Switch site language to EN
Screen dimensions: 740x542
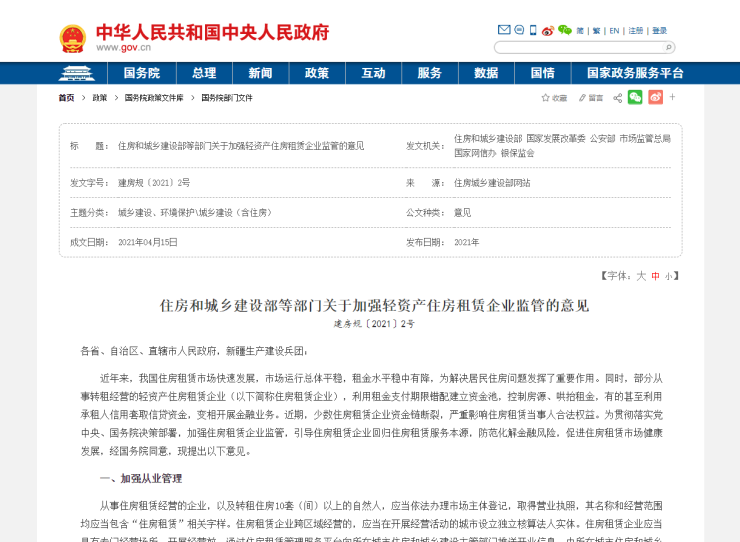click(x=614, y=31)
